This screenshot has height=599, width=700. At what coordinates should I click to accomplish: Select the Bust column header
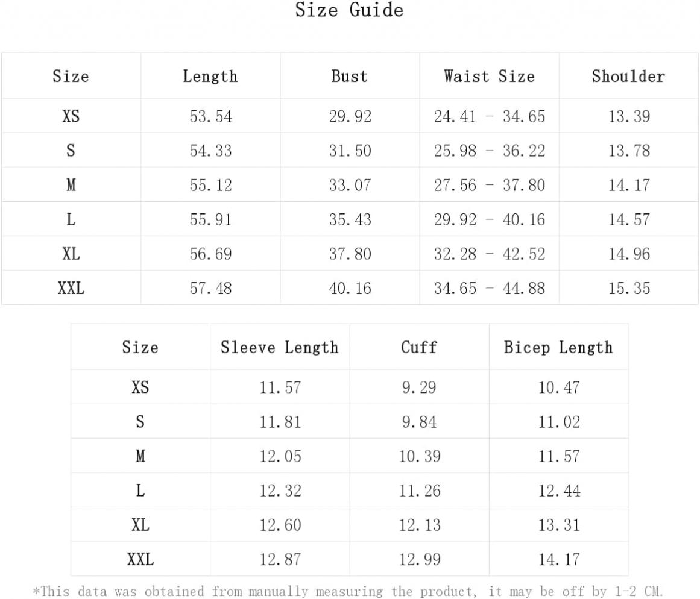[x=350, y=77]
